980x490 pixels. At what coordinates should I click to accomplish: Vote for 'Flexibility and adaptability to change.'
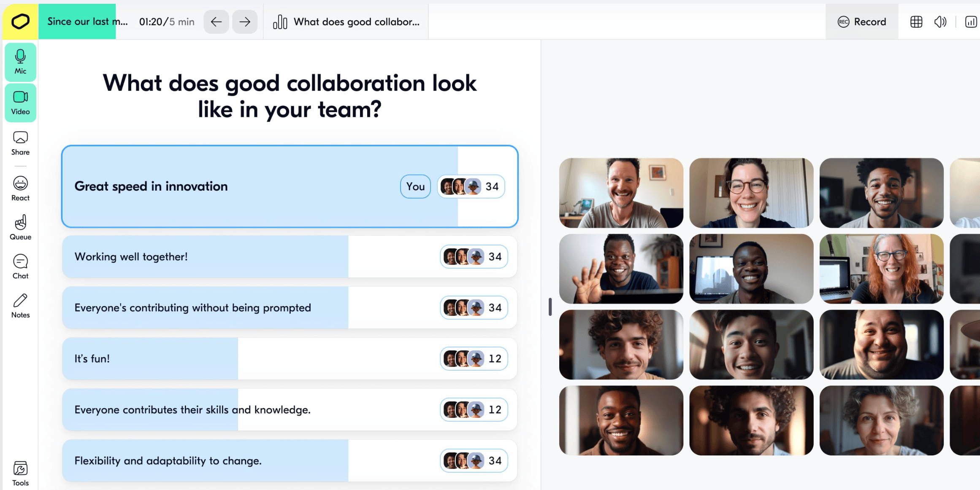point(290,460)
